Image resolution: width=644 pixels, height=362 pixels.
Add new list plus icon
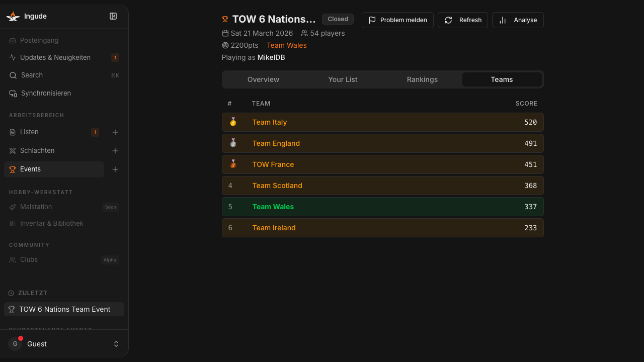click(x=115, y=132)
